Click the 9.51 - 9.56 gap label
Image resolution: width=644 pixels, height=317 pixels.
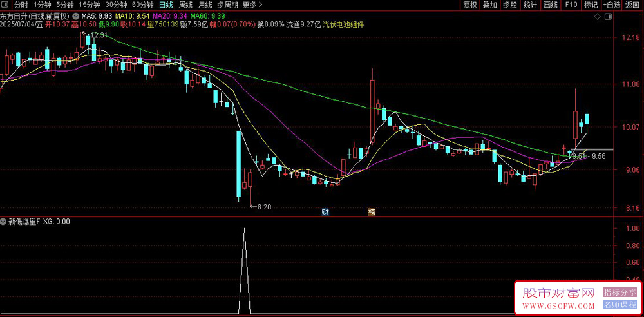589,156
